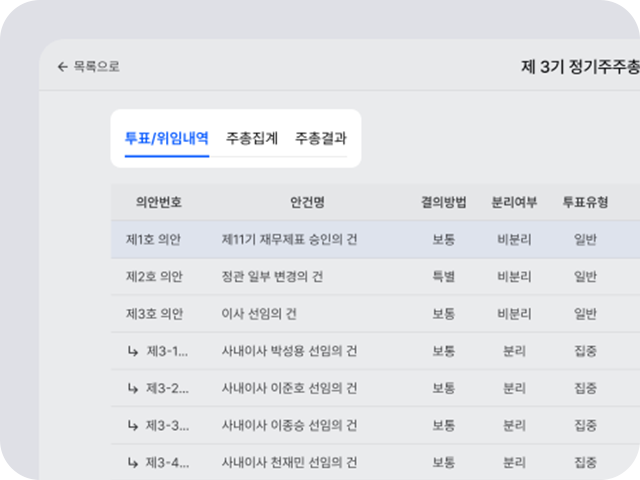The height and width of the screenshot is (480, 640).
Task: Click the 제3호 의안 cell
Action: coord(154,314)
